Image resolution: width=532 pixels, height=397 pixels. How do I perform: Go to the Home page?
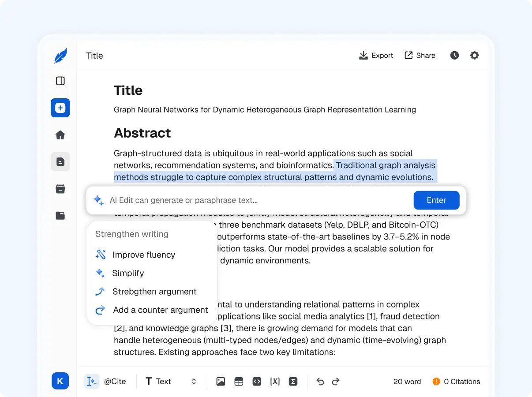coord(60,135)
